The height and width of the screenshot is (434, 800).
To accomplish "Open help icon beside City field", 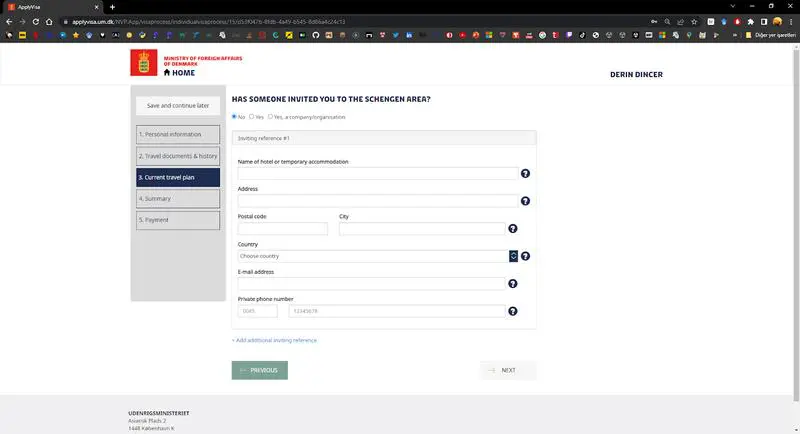I will [513, 228].
